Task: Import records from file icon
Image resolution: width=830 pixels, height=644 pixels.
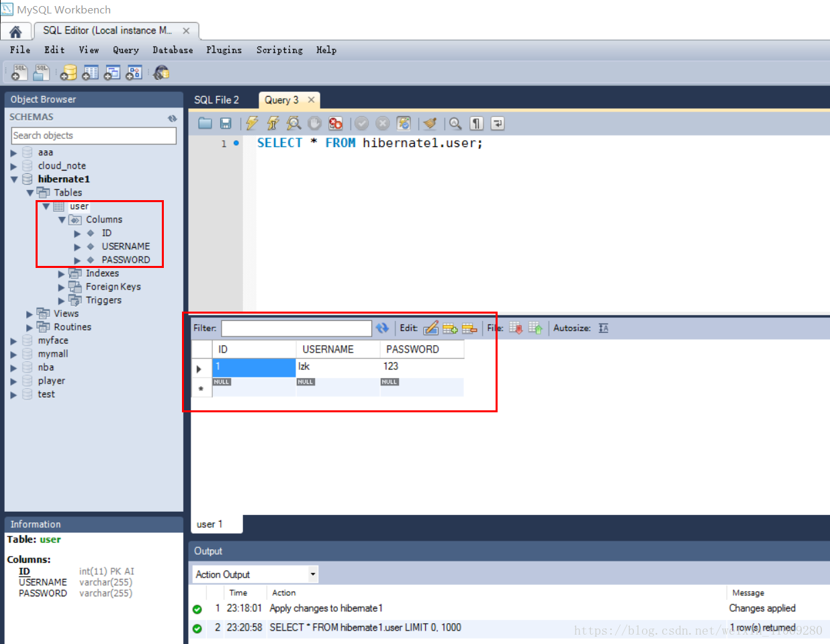Action: [535, 328]
